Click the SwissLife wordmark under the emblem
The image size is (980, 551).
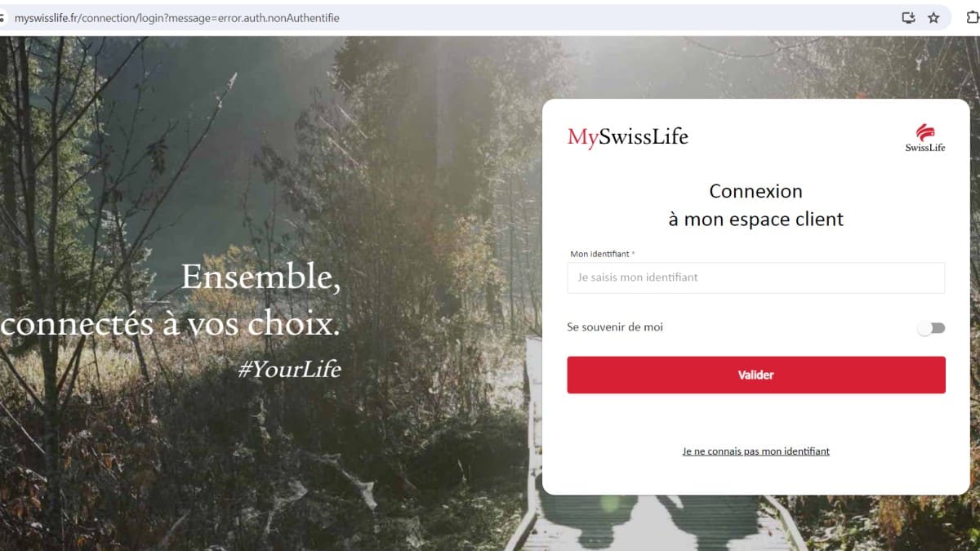(x=925, y=147)
